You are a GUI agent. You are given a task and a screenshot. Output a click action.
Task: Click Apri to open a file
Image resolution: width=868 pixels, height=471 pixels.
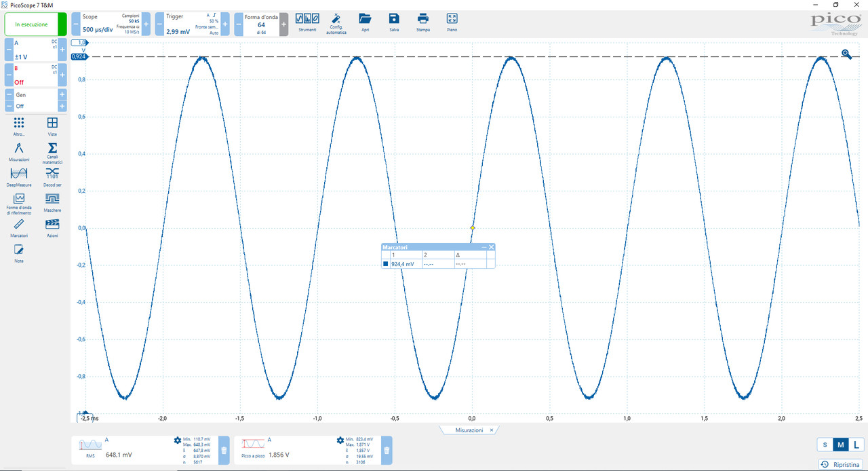pyautogui.click(x=365, y=22)
